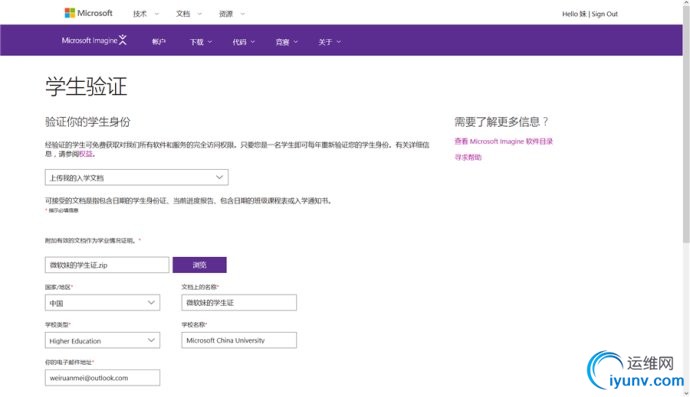Open the 帐户 navigation item
690x397 pixels.
pos(158,42)
